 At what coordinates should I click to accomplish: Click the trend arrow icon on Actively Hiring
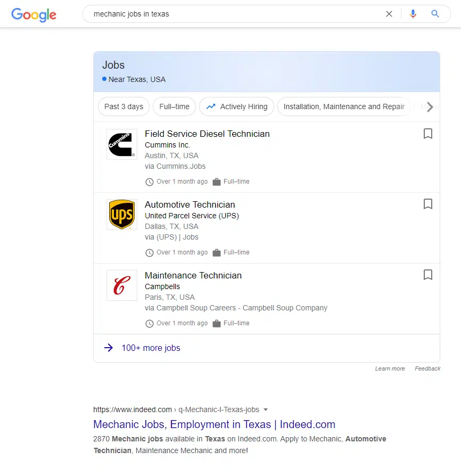click(x=211, y=106)
